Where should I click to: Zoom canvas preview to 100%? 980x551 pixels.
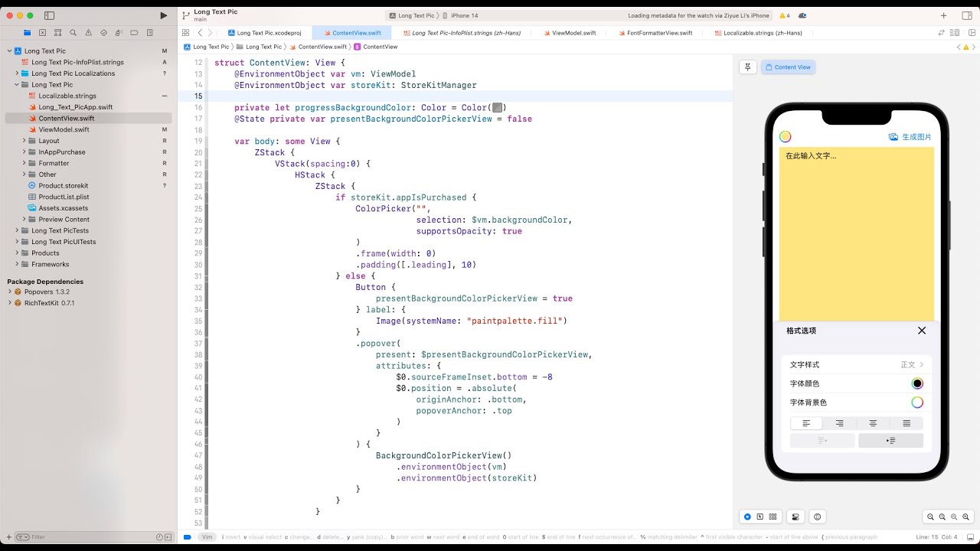point(942,517)
